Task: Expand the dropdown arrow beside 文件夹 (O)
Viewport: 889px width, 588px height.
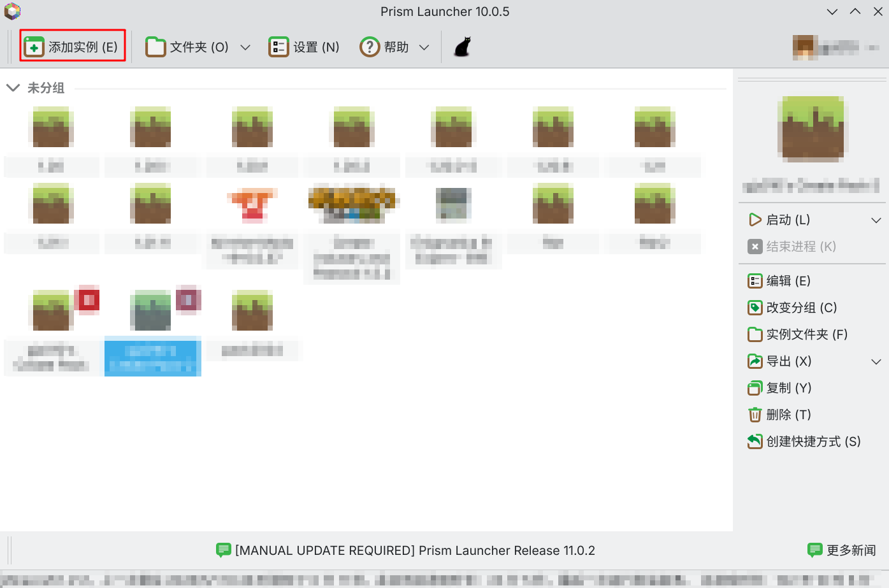Action: [245, 47]
